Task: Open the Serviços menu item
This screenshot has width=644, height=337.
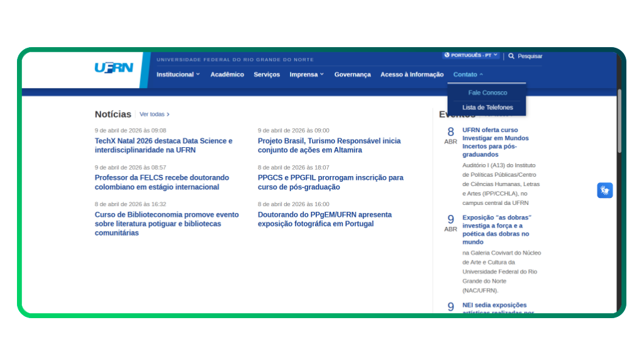Action: 267,74
